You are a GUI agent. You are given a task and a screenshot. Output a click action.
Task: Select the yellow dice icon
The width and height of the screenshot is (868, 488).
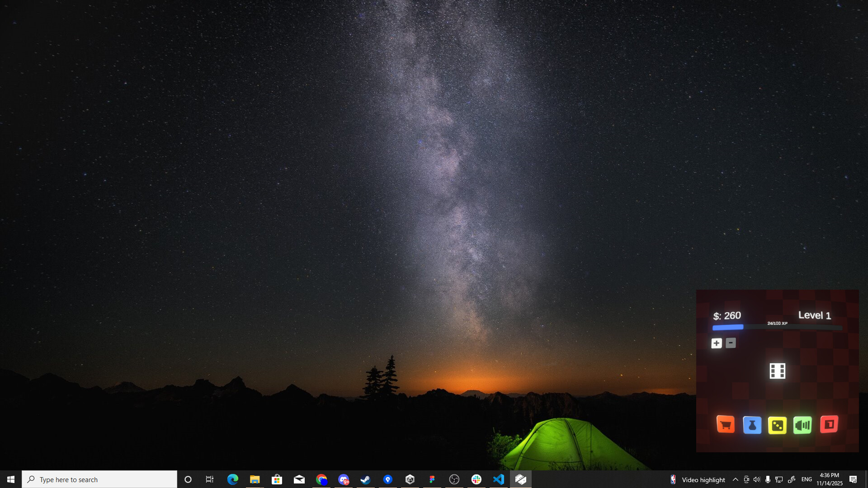(778, 425)
